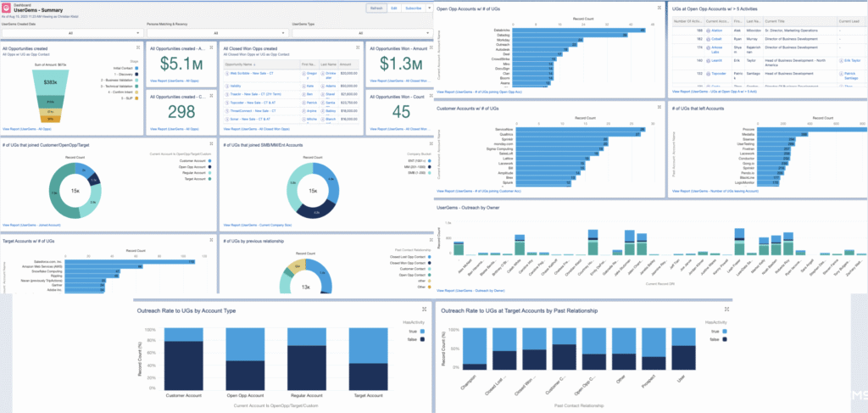
Task: Open the UserGems Created Date filter
Action: 71,33
